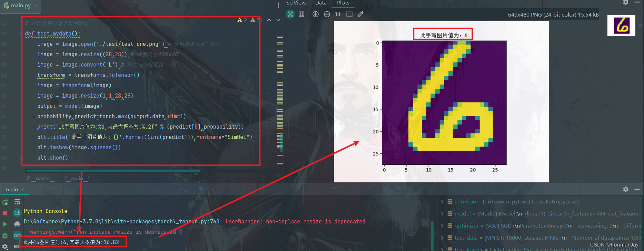Viewport: 644px width, 251px height.
Task: Hide the Python console panel
Action: coord(637,189)
